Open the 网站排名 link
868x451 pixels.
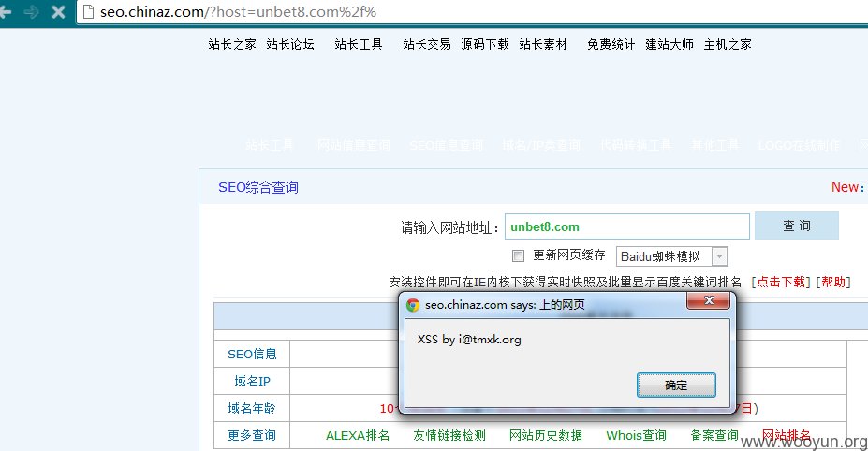click(787, 435)
